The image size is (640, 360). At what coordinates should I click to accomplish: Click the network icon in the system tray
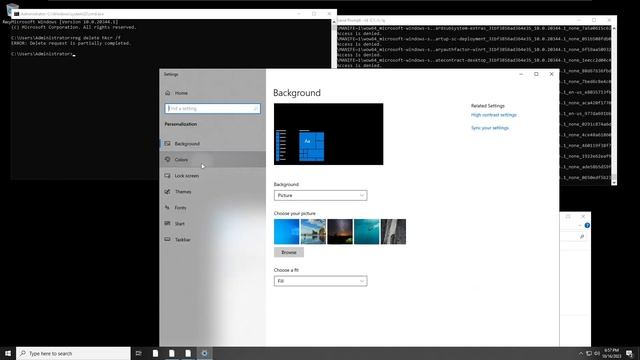coord(589,353)
